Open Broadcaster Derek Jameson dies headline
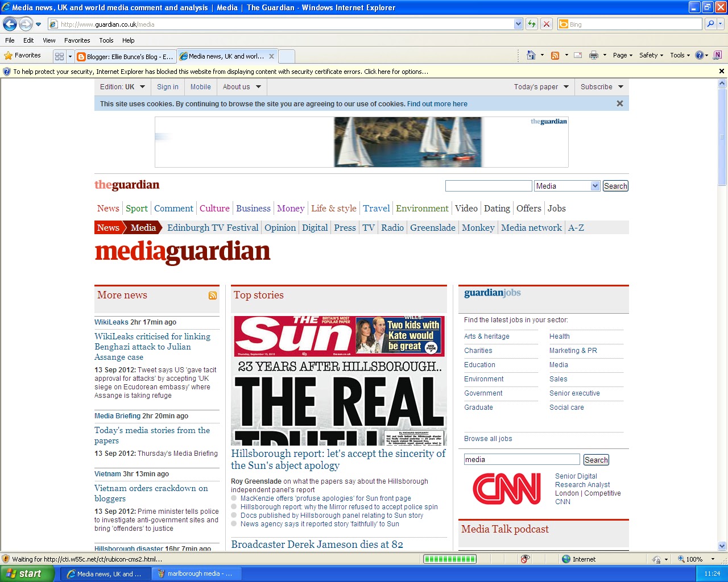The height and width of the screenshot is (582, 728). (x=317, y=544)
